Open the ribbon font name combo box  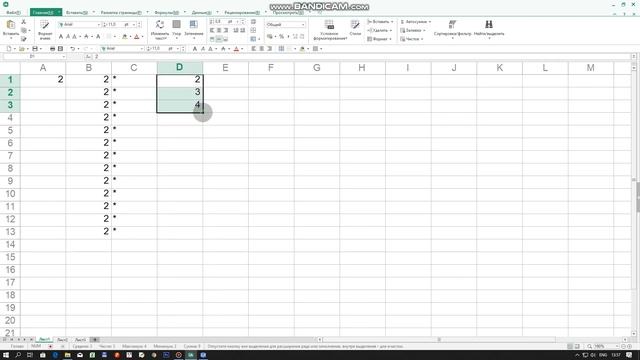click(x=79, y=25)
